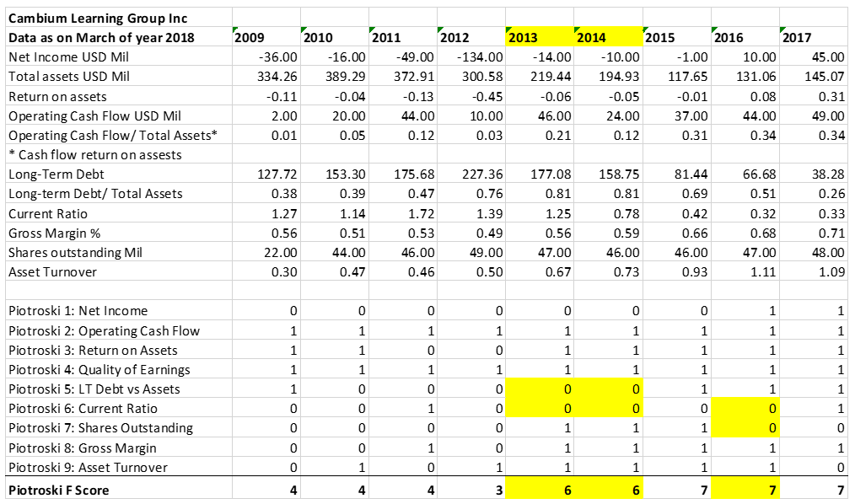The width and height of the screenshot is (855, 504).
Task: Click the 'Data as on March of year 2018' cell
Action: [x=119, y=36]
